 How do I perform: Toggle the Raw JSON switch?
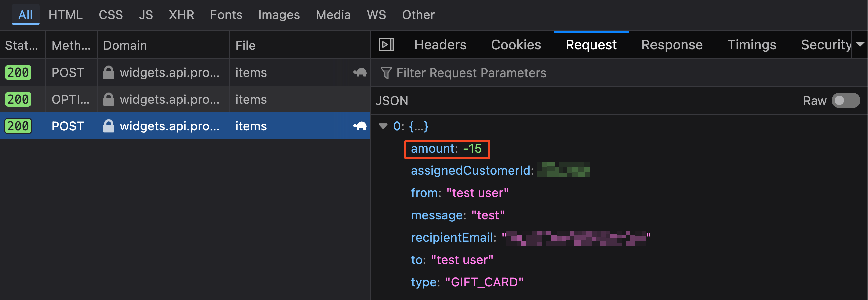point(845,101)
